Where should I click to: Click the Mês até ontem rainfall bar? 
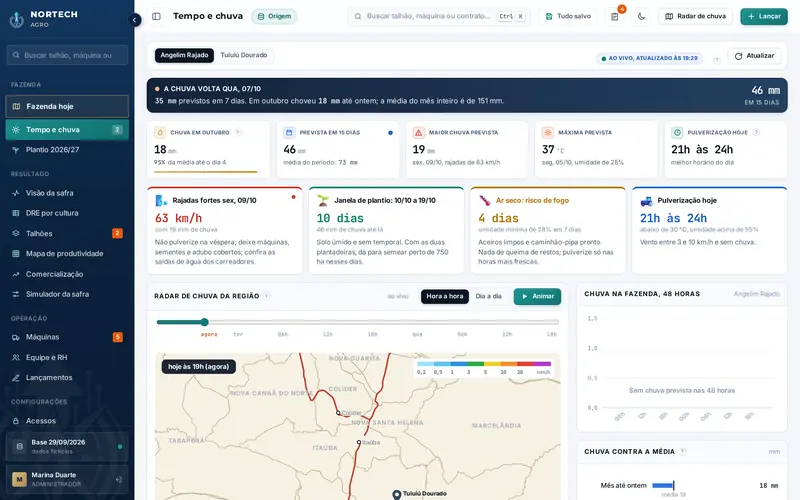pos(663,485)
